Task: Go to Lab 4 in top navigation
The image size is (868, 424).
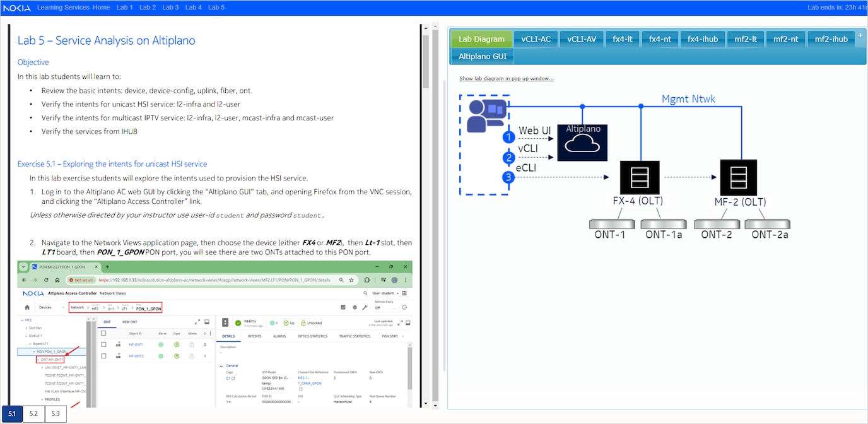Action: pyautogui.click(x=194, y=8)
